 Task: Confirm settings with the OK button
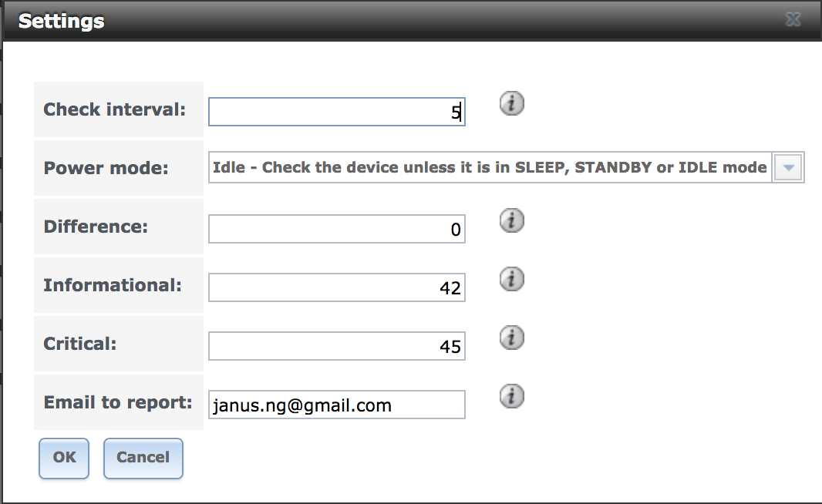click(x=64, y=459)
